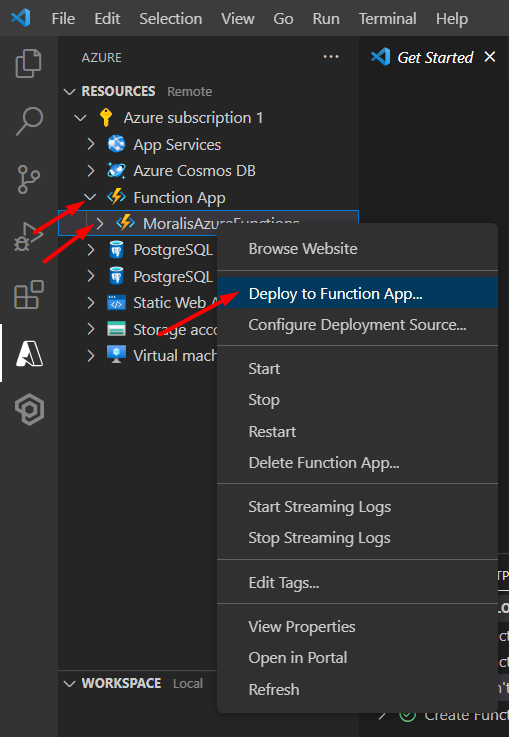This screenshot has height=737, width=509.
Task: Open the Run menu
Action: [x=326, y=18]
